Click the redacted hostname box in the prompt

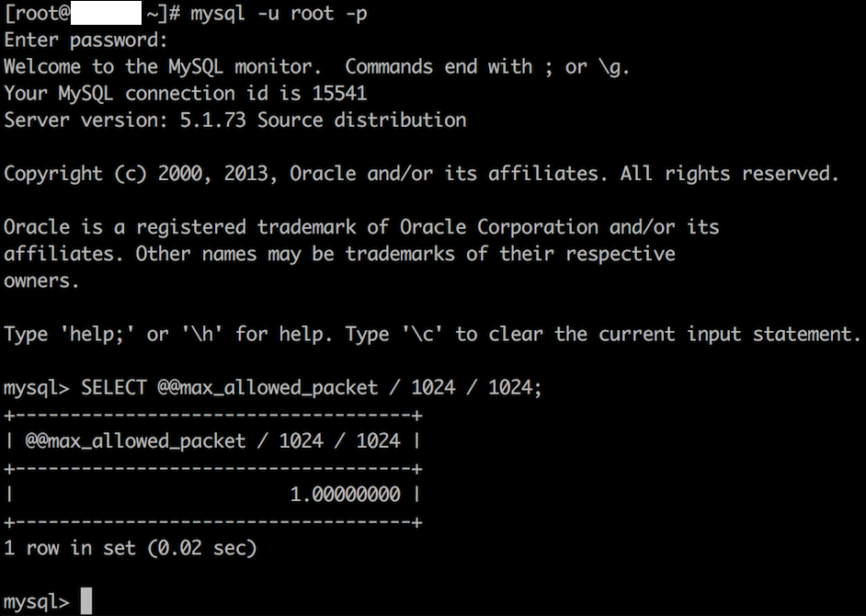pos(106,13)
